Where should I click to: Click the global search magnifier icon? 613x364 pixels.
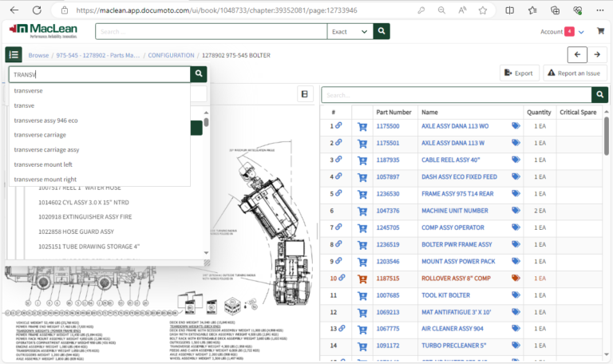(382, 31)
